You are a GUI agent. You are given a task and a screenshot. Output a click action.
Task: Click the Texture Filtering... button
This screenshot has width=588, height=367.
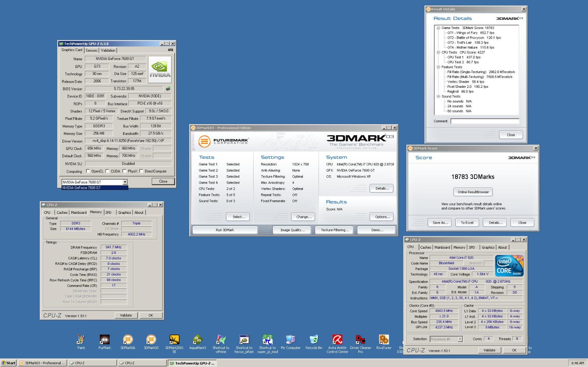334,230
